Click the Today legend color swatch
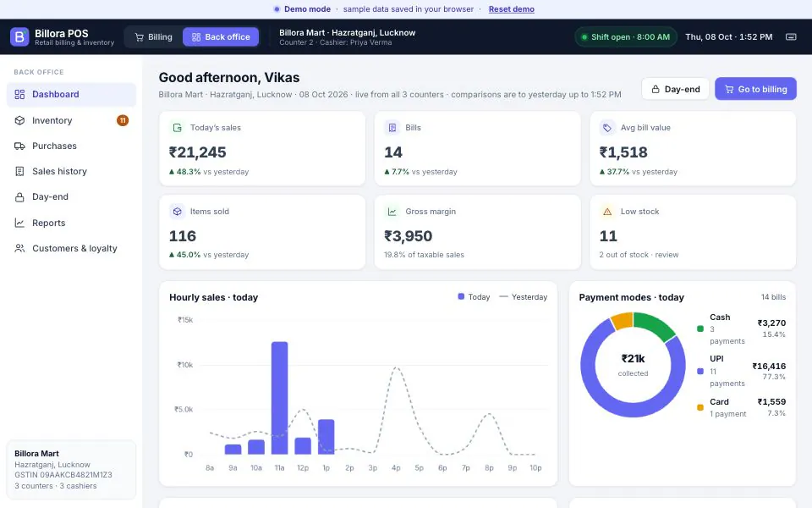Viewport: 812px width, 508px height. coord(461,296)
